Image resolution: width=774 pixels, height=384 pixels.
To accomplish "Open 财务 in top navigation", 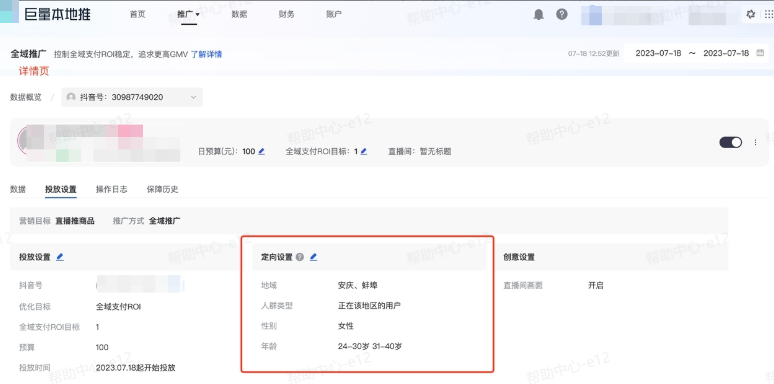I will click(286, 14).
